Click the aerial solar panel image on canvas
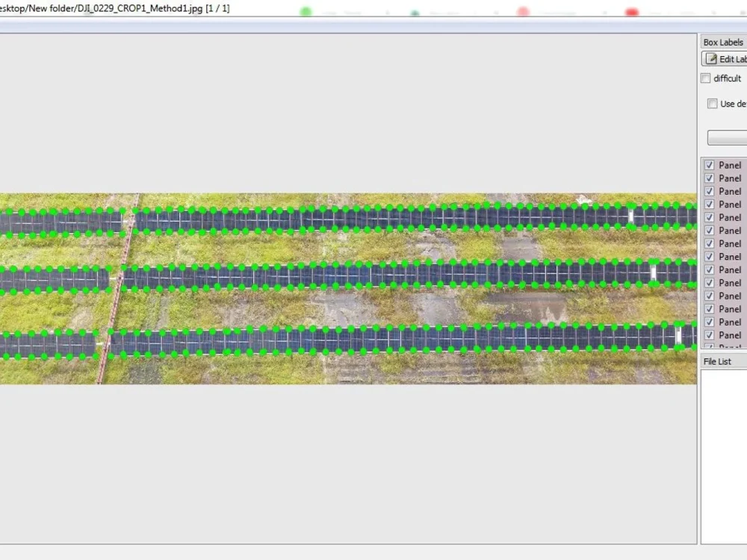The height and width of the screenshot is (560, 747). (x=348, y=288)
